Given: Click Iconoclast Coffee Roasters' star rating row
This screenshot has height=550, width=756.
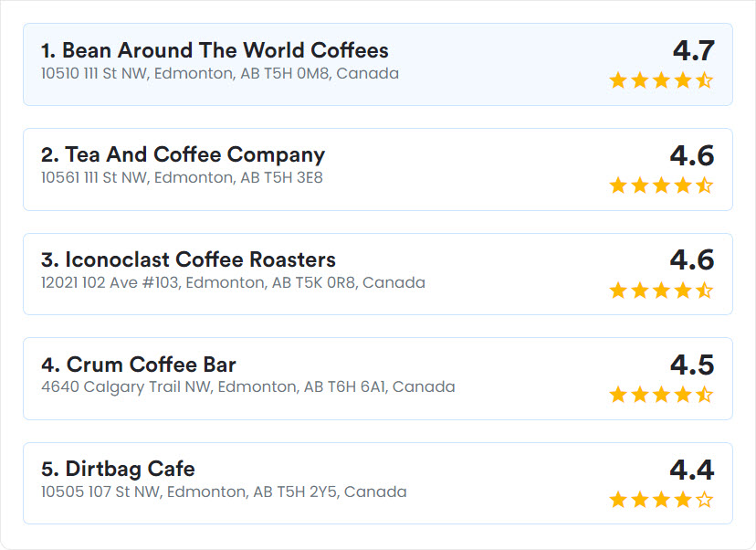Looking at the screenshot, I should [x=661, y=291].
